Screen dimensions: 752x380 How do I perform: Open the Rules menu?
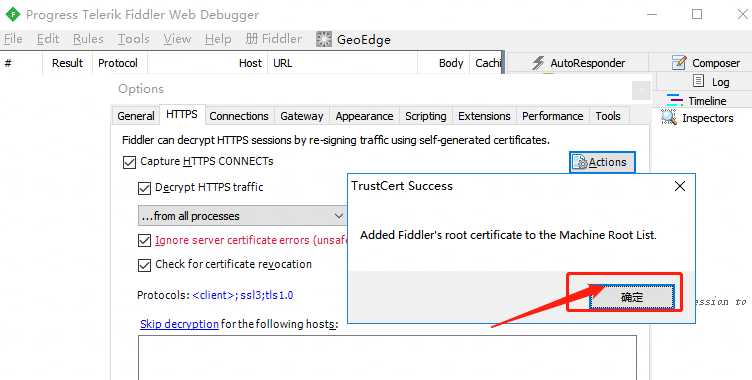coord(88,39)
